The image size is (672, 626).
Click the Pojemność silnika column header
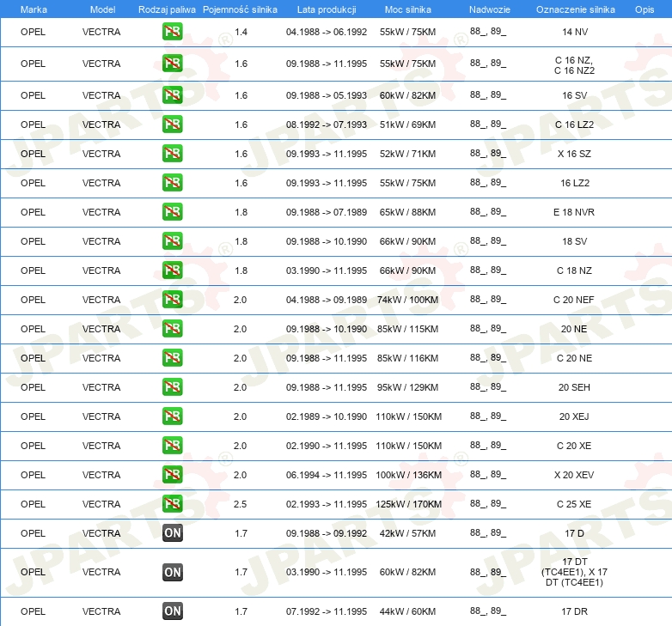[x=240, y=9]
